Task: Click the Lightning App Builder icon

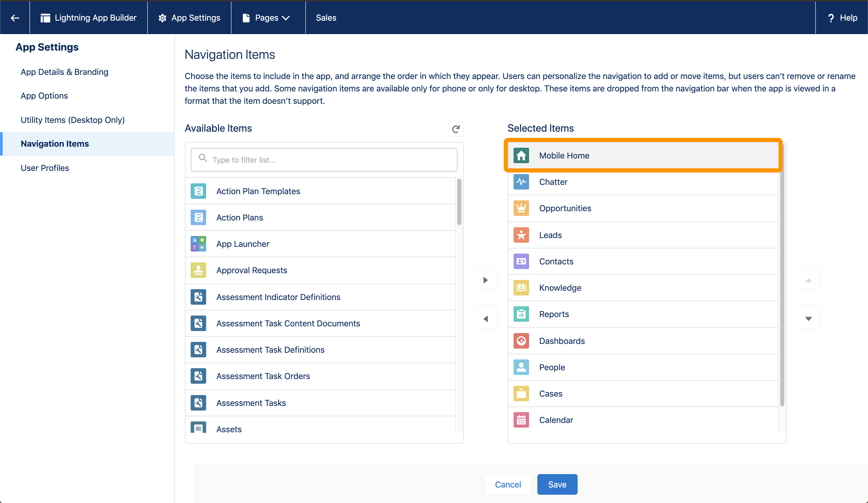Action: (45, 18)
